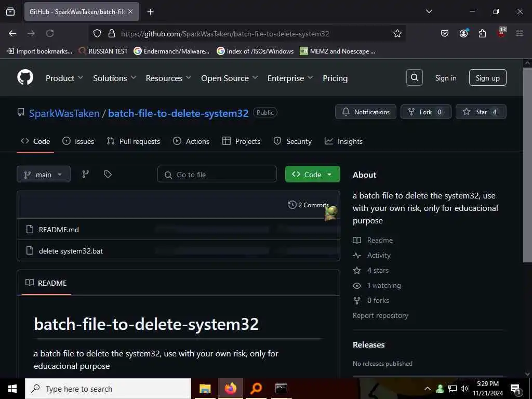532x399 pixels.
Task: Click the volume speaker tray icon
Action: pyautogui.click(x=464, y=389)
